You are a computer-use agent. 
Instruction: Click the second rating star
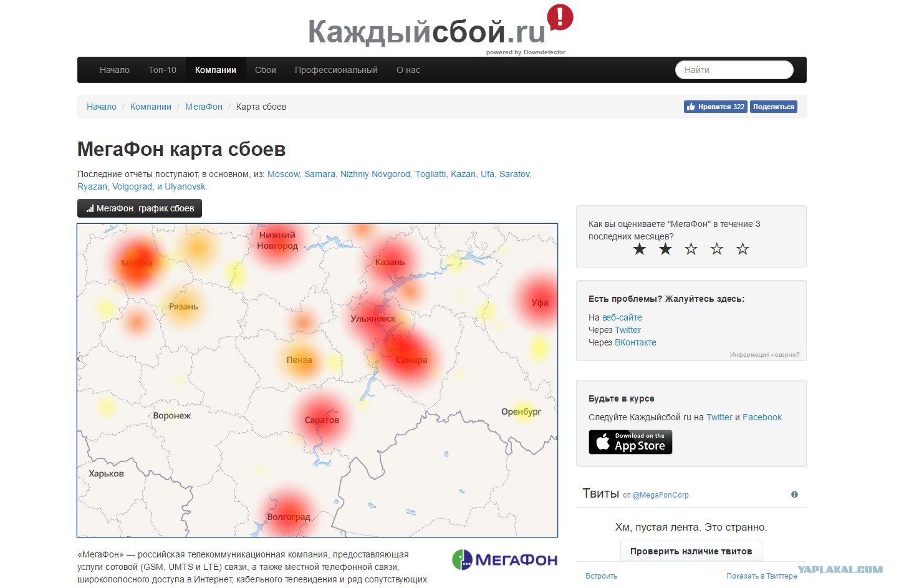(665, 249)
